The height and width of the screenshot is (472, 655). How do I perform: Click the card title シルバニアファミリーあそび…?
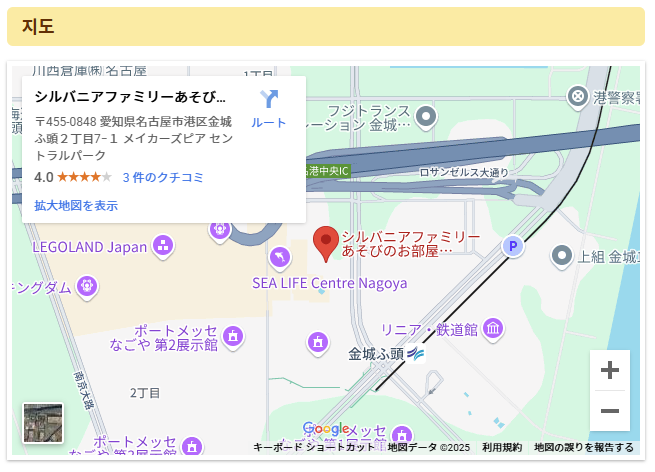(x=130, y=97)
